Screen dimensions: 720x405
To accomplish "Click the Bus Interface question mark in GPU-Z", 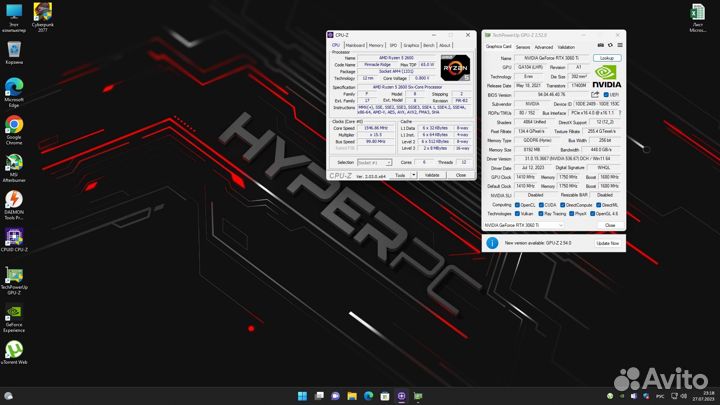I will click(619, 112).
